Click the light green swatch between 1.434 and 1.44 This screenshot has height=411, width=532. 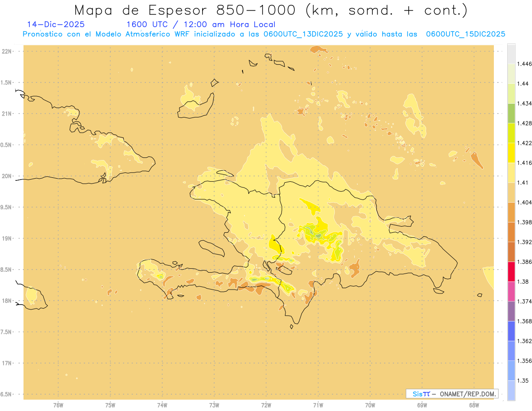[x=512, y=93]
